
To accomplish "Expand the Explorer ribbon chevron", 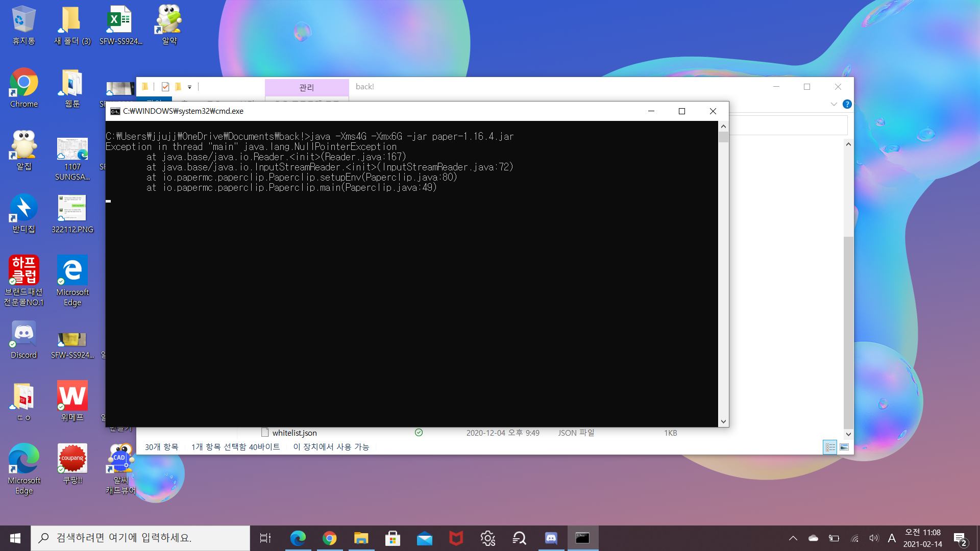I will [834, 104].
